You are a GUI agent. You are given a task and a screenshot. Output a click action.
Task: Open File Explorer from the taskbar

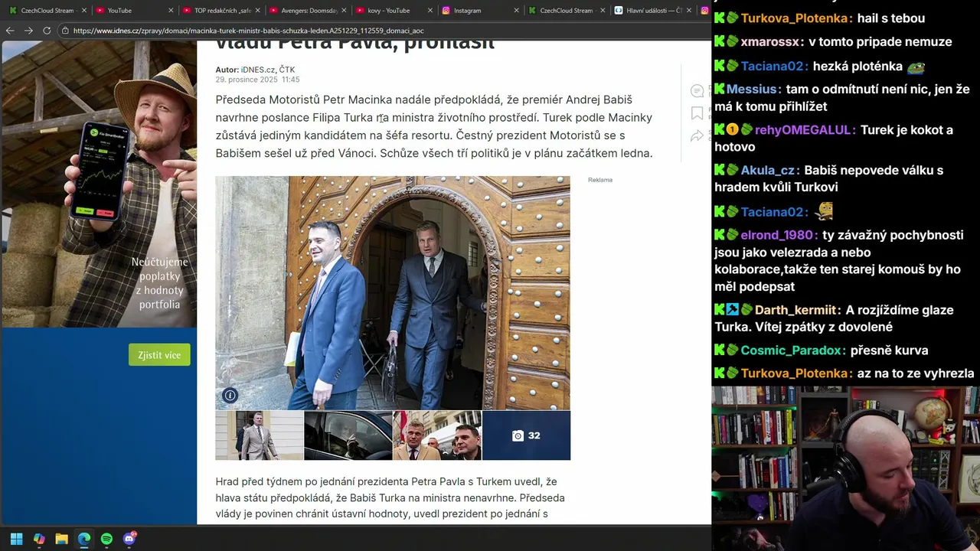point(61,539)
